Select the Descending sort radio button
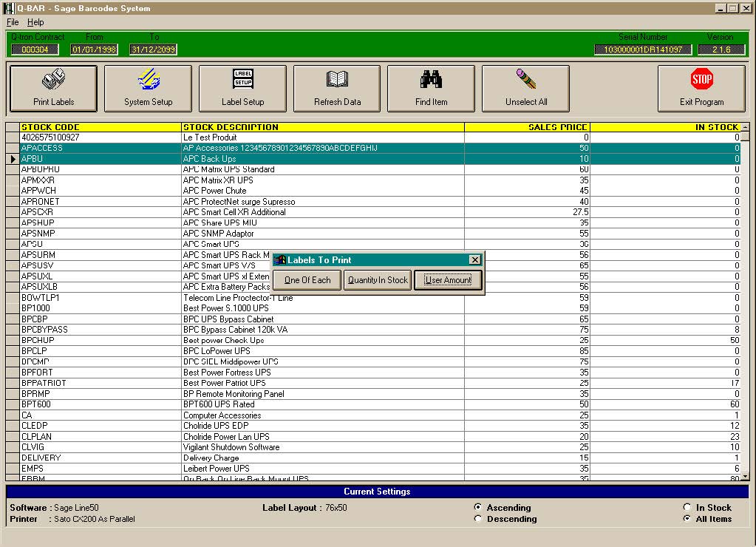Viewport: 756px width, 547px height. (x=478, y=518)
